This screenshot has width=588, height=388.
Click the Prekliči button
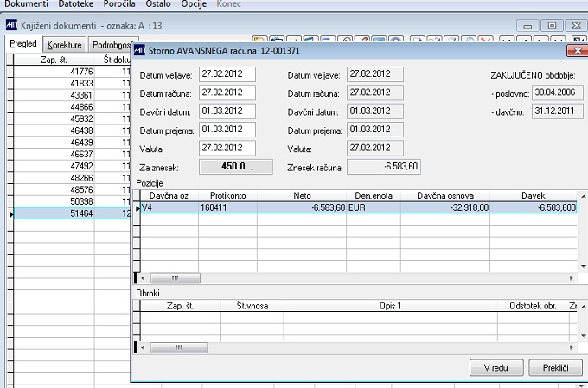tap(555, 368)
